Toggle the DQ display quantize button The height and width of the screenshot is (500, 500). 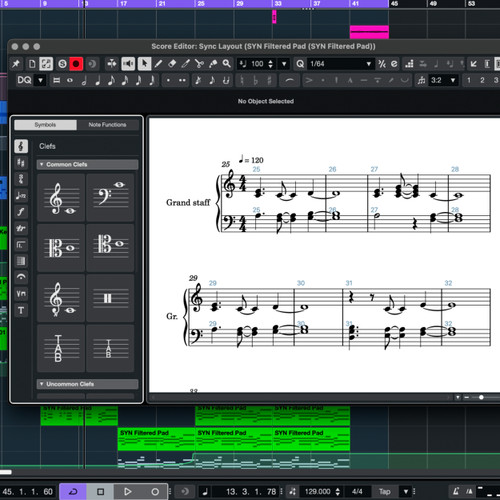tap(24, 80)
